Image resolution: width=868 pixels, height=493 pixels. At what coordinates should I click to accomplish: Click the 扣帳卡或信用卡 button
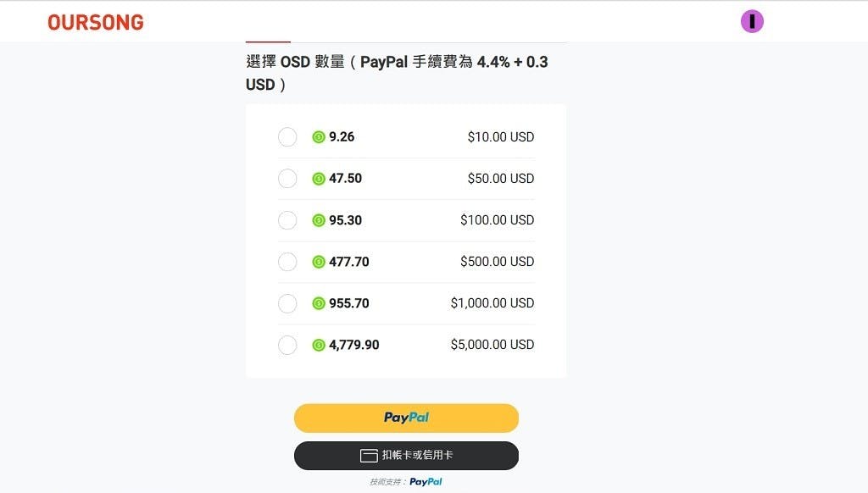(x=406, y=456)
